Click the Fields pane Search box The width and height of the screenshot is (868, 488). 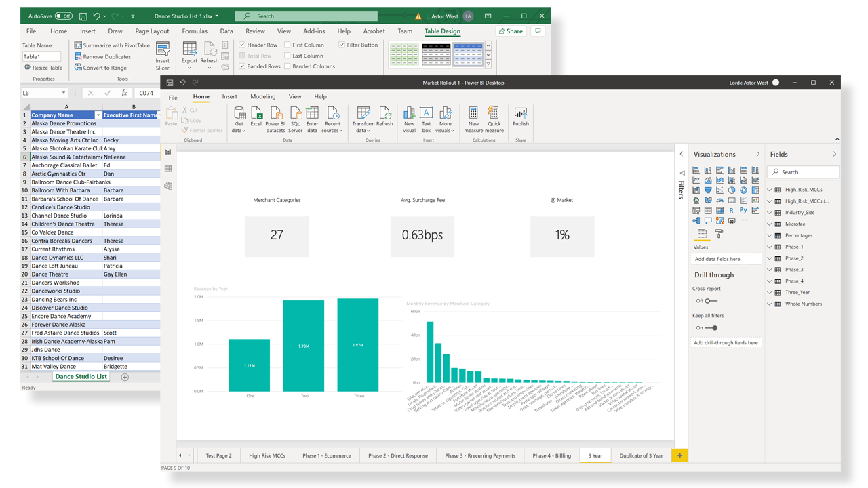coord(803,172)
